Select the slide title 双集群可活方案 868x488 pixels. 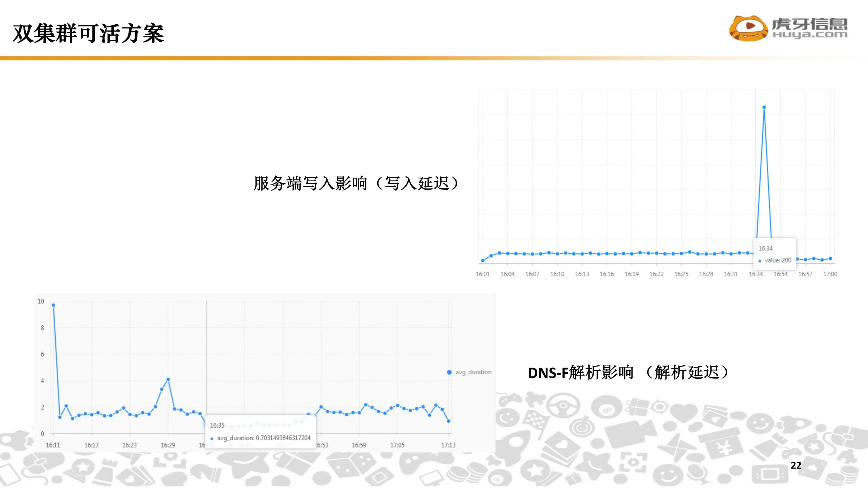click(x=88, y=33)
